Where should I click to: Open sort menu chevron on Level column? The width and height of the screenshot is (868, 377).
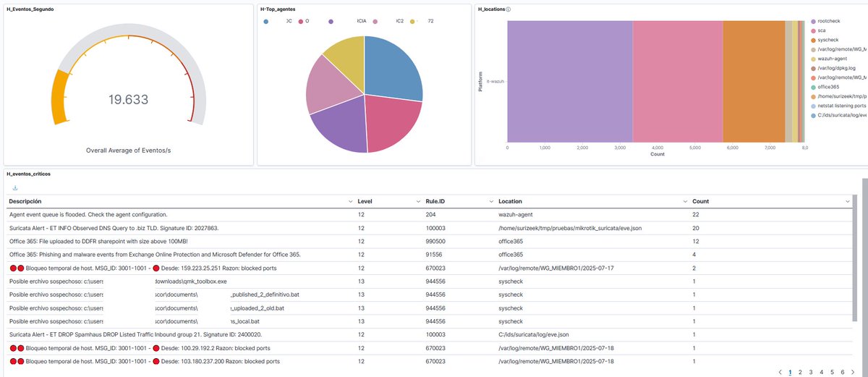pos(418,200)
